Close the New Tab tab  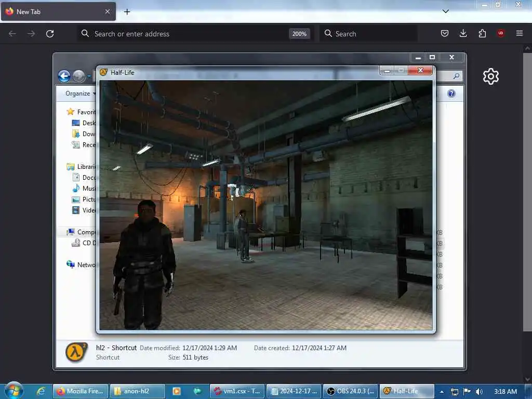click(x=108, y=11)
